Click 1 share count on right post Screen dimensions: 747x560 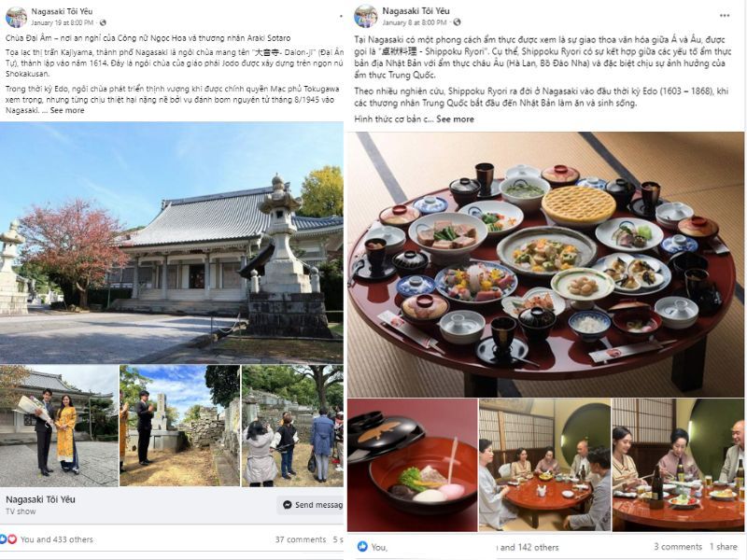(x=723, y=547)
